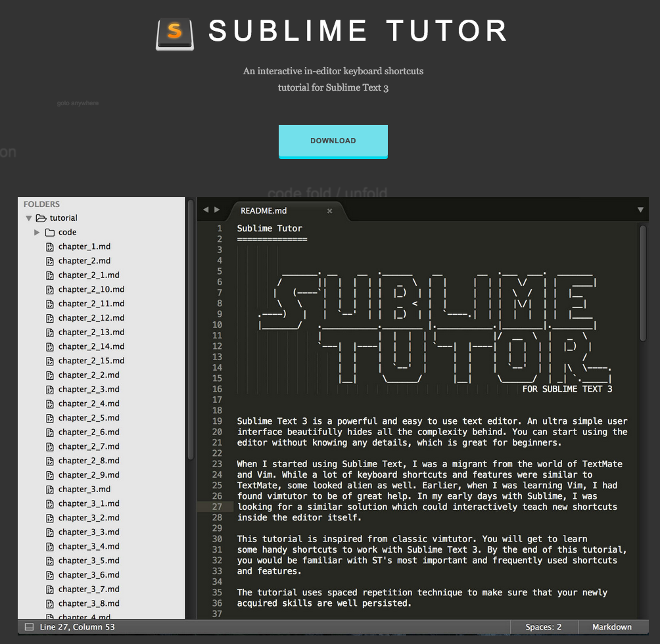Open chapter_3_6.md in the sidebar
This screenshot has height=644, width=660.
(89, 575)
